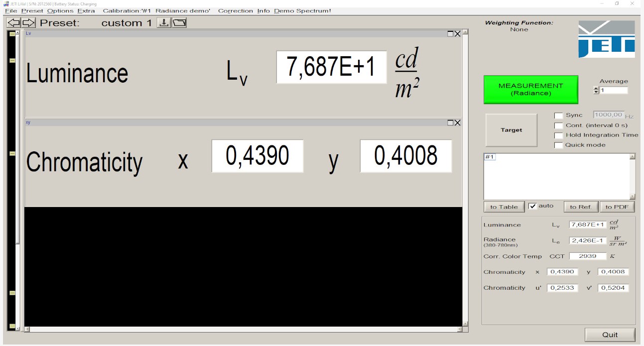
Task: Start a measurement with the green MEASUREMENT button
Action: pos(530,89)
